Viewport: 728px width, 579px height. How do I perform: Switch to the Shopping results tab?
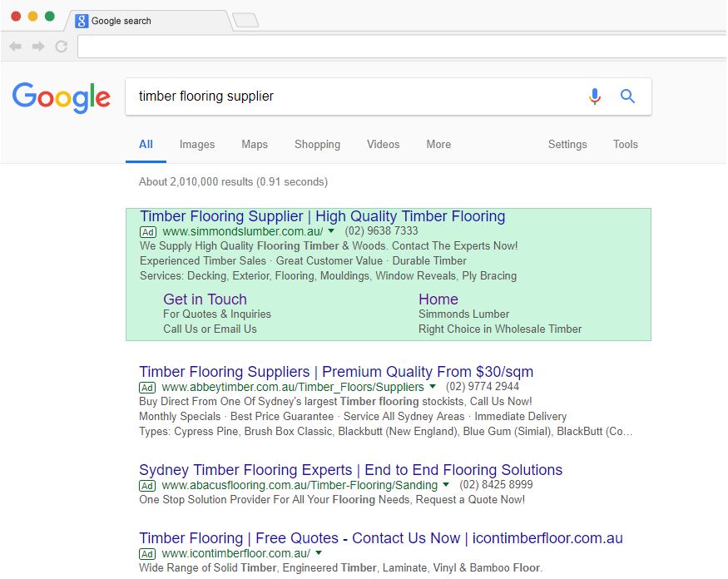click(317, 145)
